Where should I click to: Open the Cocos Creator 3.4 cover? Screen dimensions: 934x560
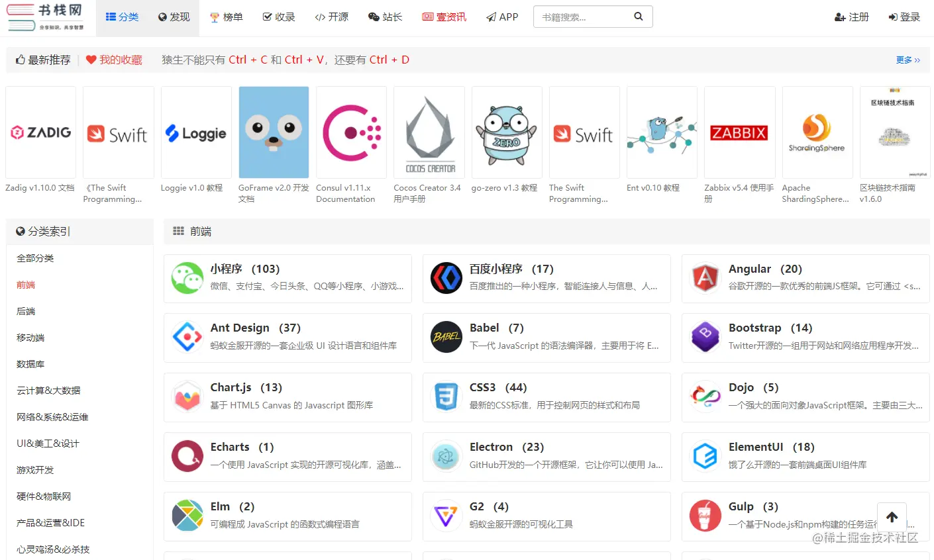pos(429,132)
